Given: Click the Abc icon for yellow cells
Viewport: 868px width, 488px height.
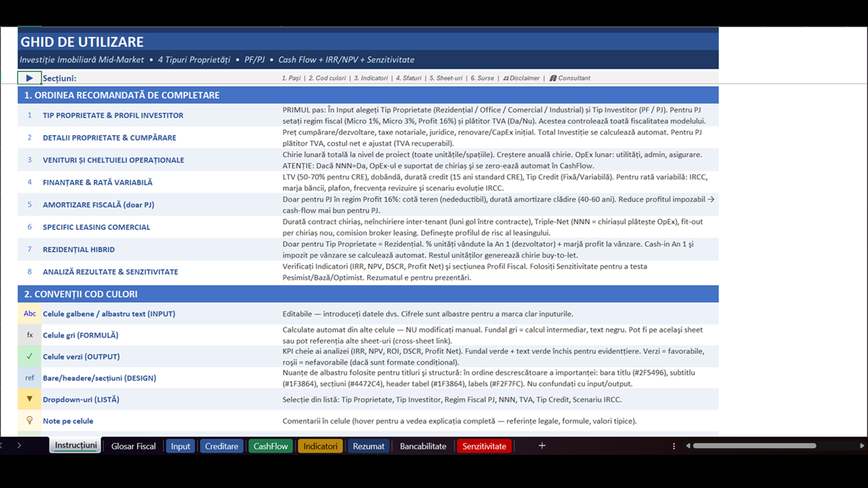Looking at the screenshot, I should click(30, 314).
